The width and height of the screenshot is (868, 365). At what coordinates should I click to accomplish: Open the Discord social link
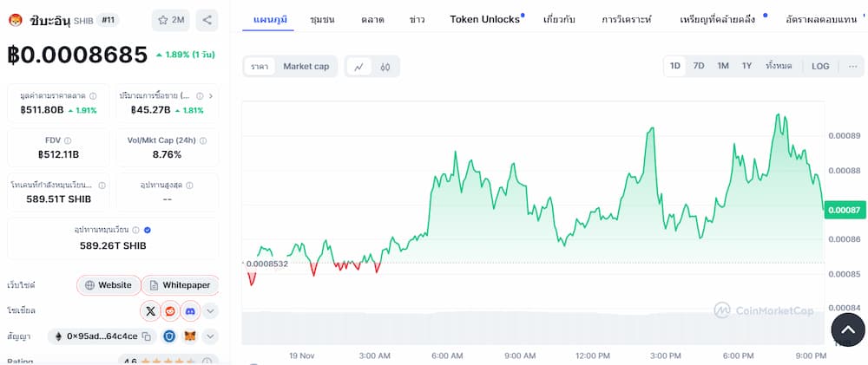190,311
